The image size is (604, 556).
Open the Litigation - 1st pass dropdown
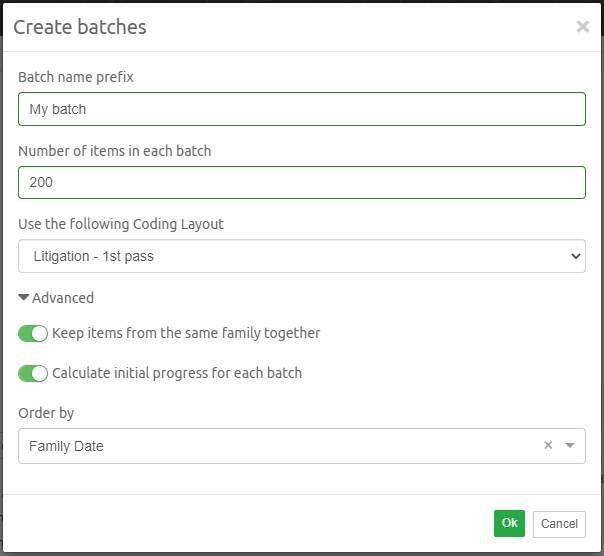[302, 256]
